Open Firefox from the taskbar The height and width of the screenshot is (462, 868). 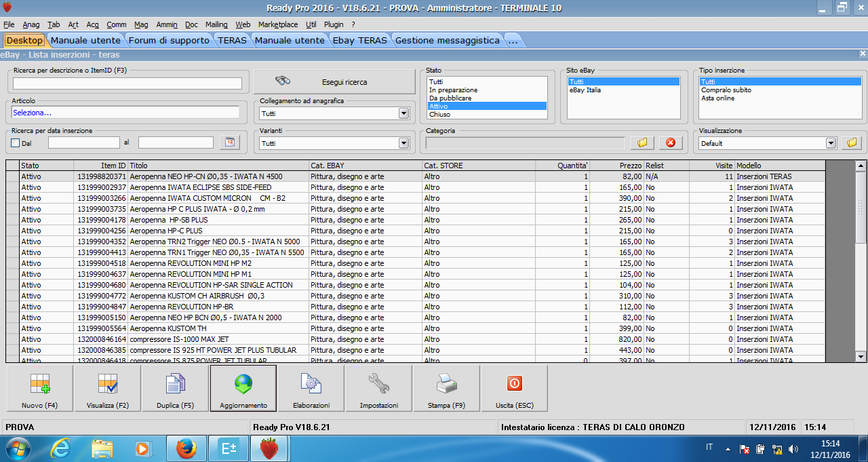(186, 448)
